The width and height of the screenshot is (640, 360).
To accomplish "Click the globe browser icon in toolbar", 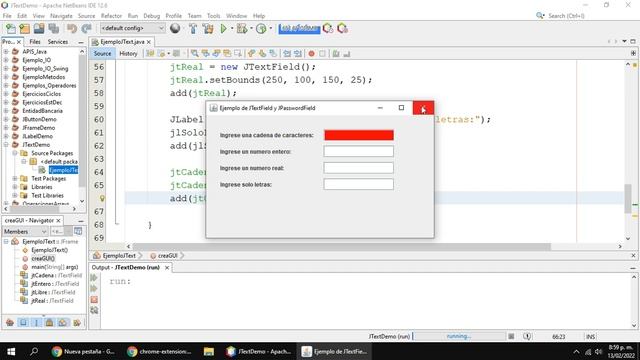I will 175,29.
